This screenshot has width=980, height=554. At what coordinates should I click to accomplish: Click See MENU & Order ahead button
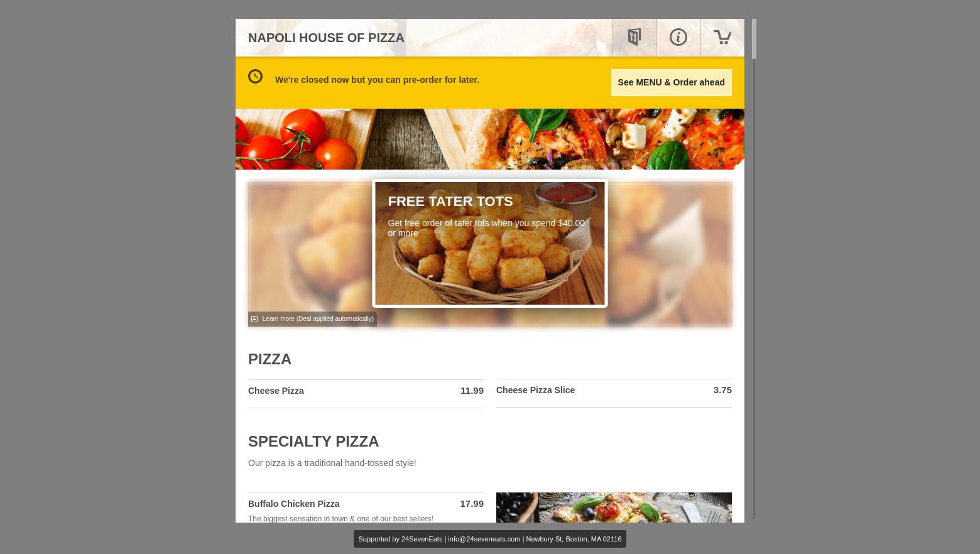[671, 82]
